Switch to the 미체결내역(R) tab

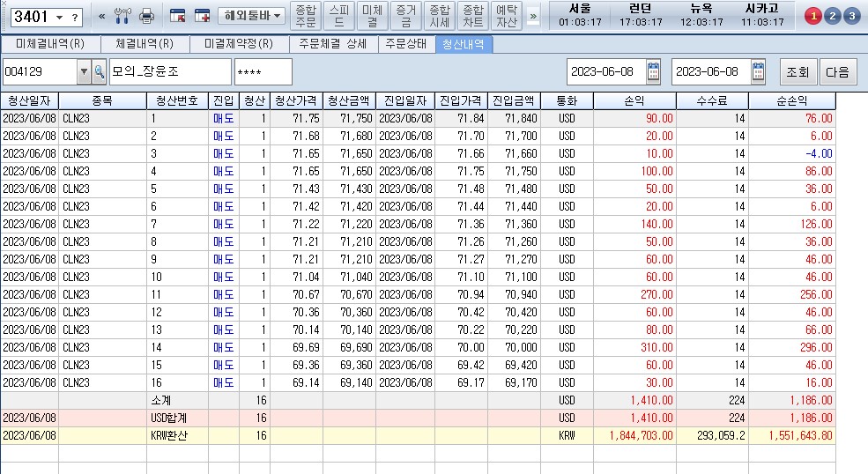click(x=50, y=44)
